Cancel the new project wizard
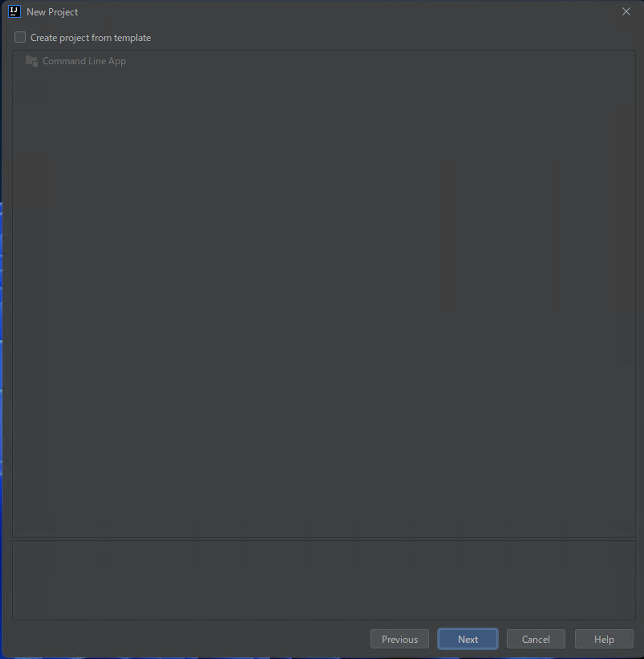 click(536, 639)
